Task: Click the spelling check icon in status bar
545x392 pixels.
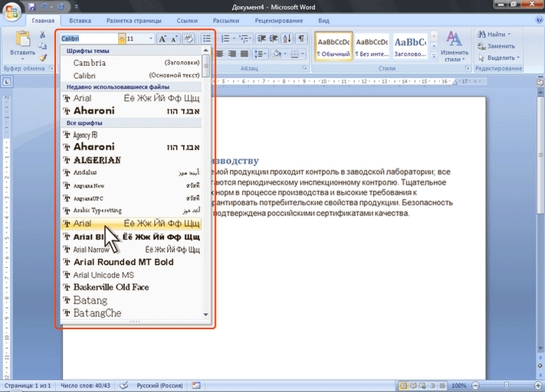Action: click(x=123, y=385)
